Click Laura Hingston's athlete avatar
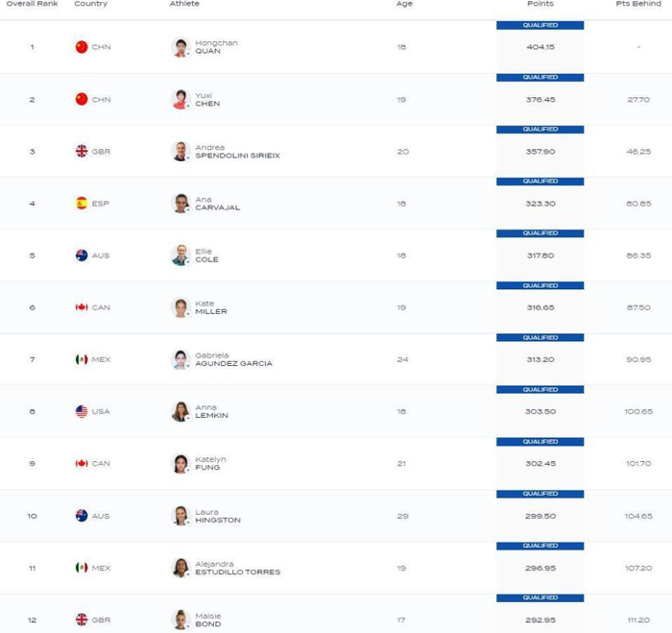672x633 pixels. pyautogui.click(x=180, y=516)
